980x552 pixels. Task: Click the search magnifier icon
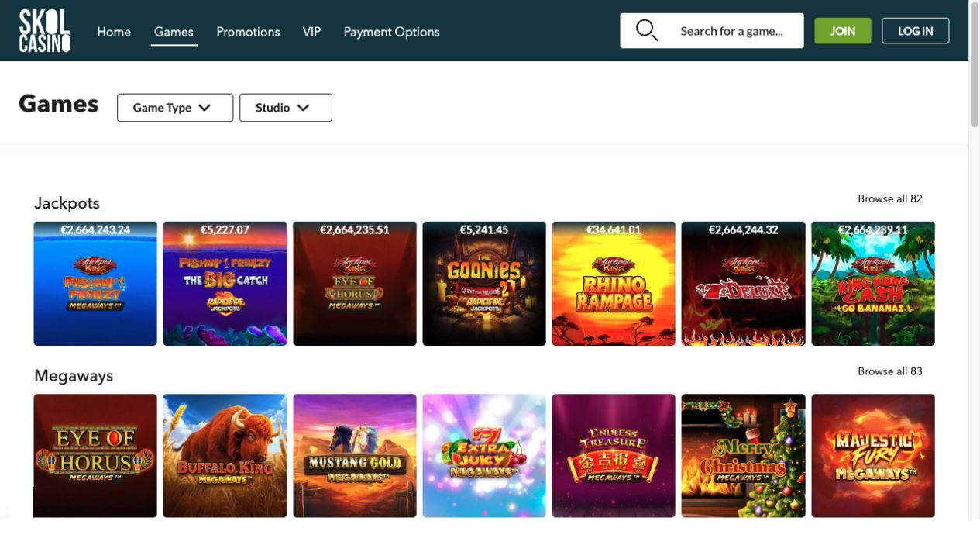pos(647,31)
